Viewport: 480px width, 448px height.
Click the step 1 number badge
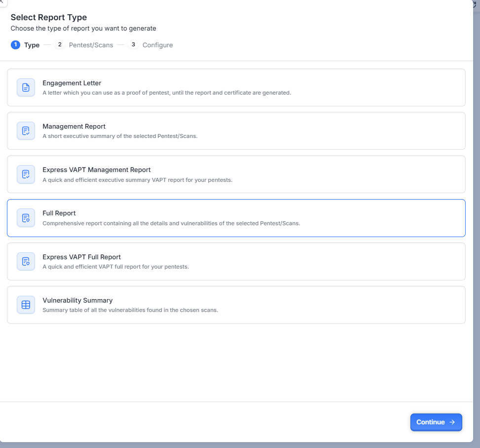[x=16, y=45]
